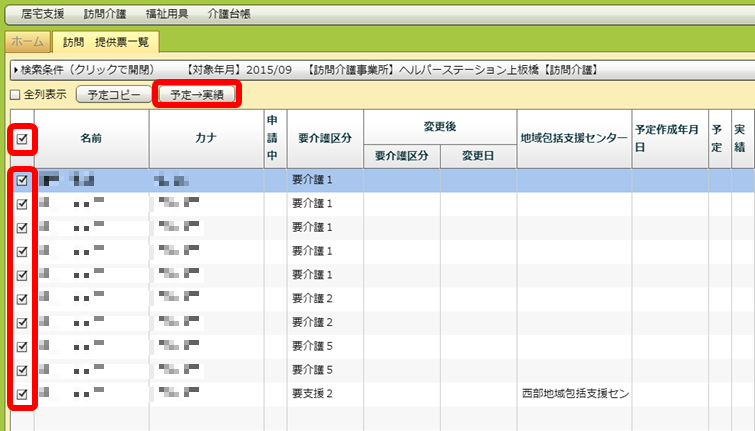Enable the 全列表示 checkbox
Screen dimensions: 755x431
[15, 96]
